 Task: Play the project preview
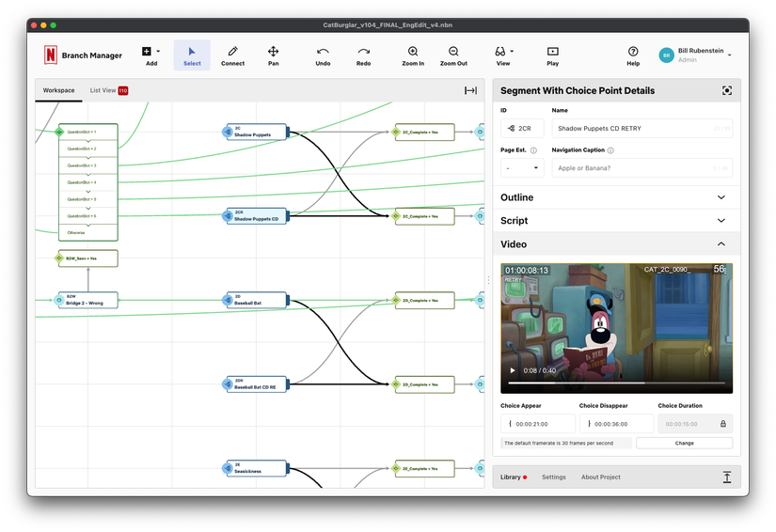[x=553, y=55]
